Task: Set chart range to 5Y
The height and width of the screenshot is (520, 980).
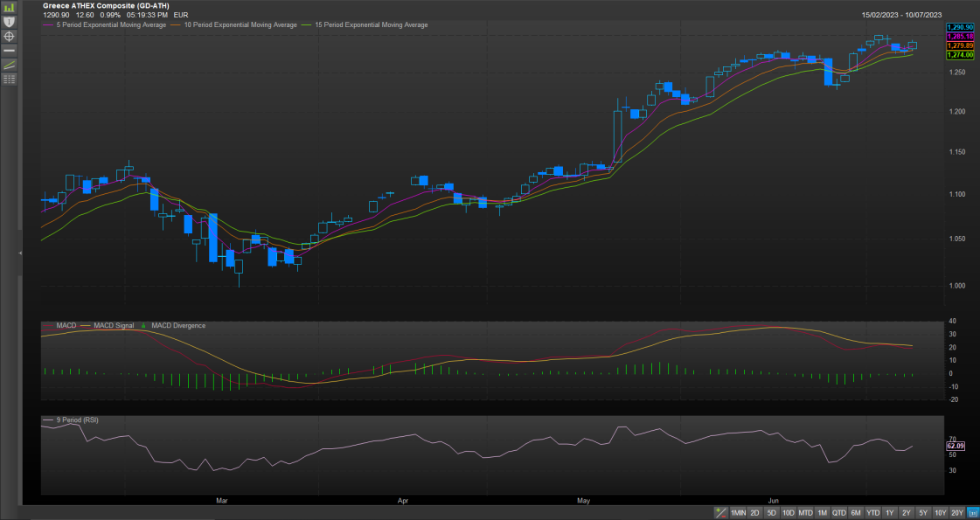Action: 923,513
